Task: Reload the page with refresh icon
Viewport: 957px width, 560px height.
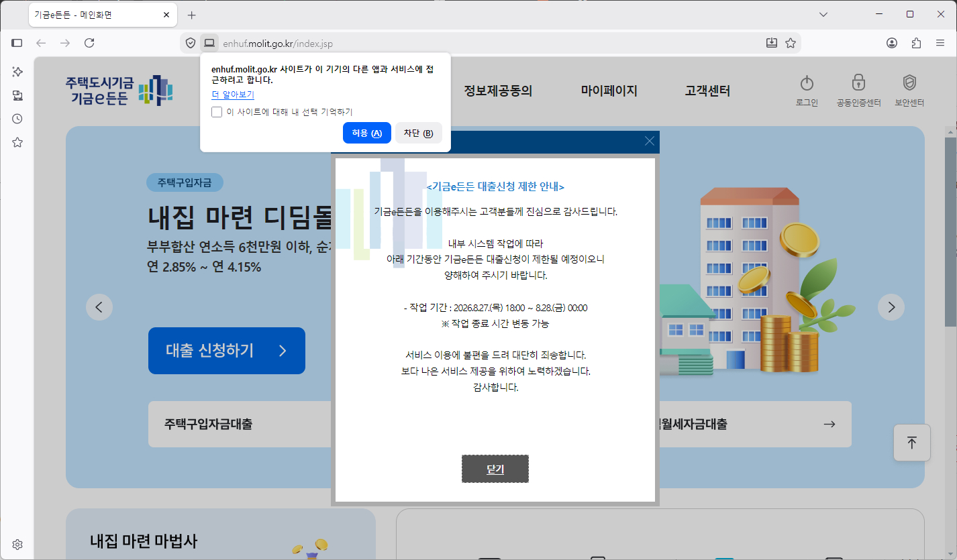Action: pyautogui.click(x=89, y=43)
